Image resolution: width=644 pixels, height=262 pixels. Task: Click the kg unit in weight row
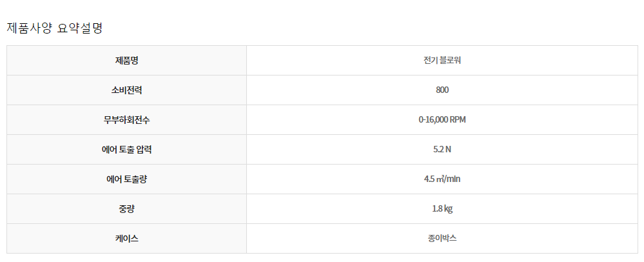pyautogui.click(x=448, y=209)
